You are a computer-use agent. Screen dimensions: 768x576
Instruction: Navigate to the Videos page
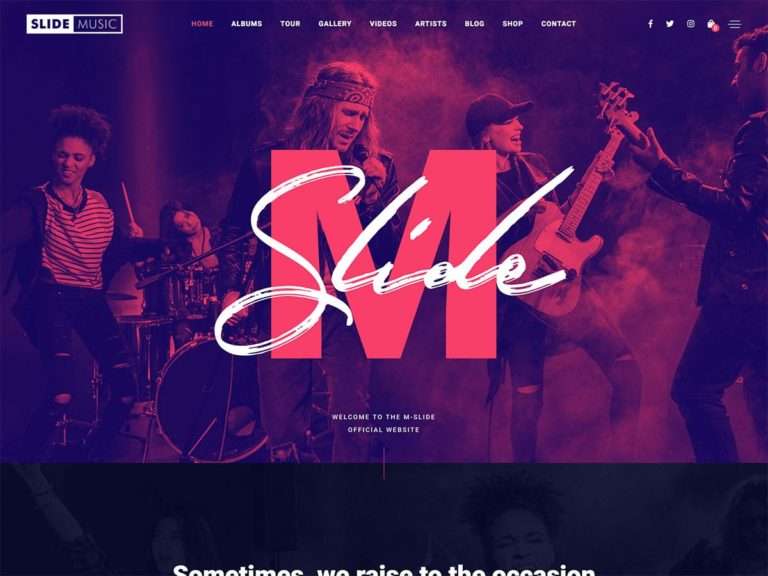pyautogui.click(x=383, y=24)
